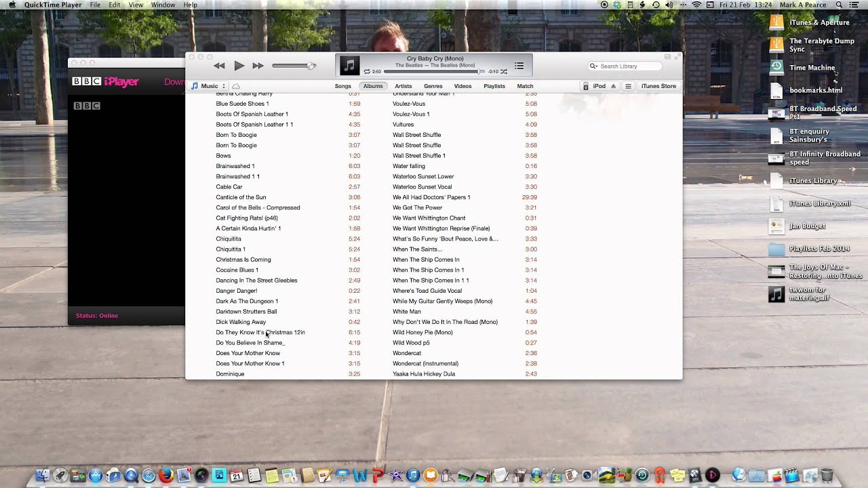868x488 pixels.
Task: Select the track Cocaine Blues 1
Action: pyautogui.click(x=237, y=270)
